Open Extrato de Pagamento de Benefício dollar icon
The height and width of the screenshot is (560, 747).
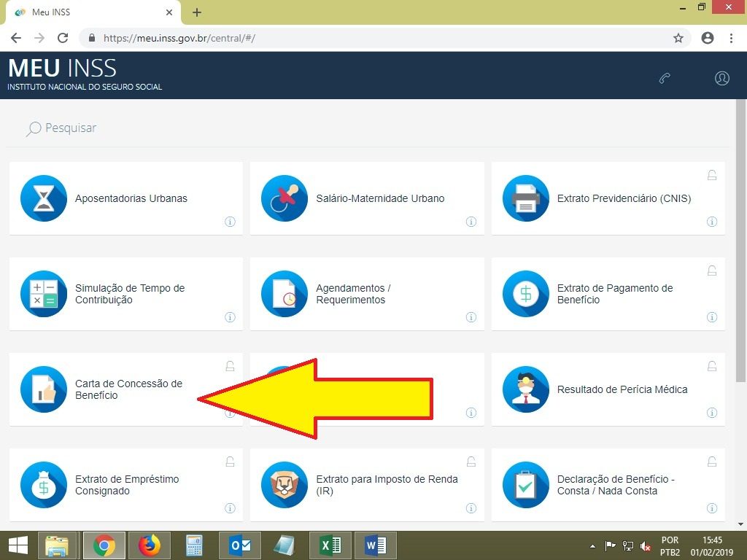point(526,294)
